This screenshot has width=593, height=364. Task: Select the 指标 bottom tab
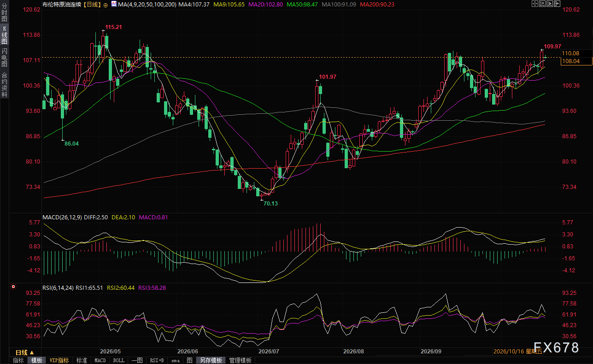(x=18, y=360)
